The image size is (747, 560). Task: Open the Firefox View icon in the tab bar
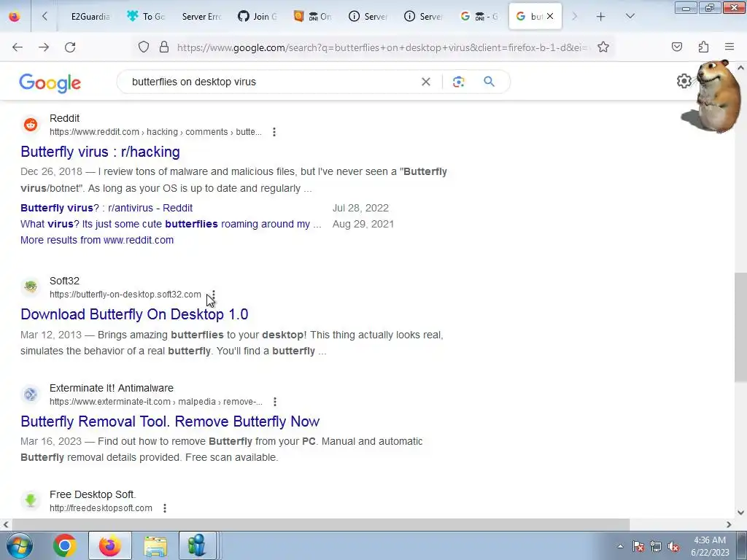[x=15, y=16]
